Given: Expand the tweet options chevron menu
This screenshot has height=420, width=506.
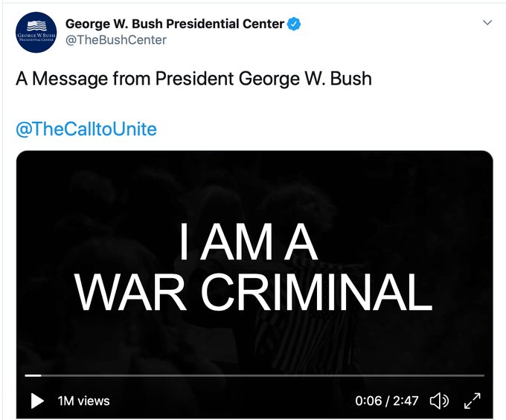Looking at the screenshot, I should (x=487, y=23).
